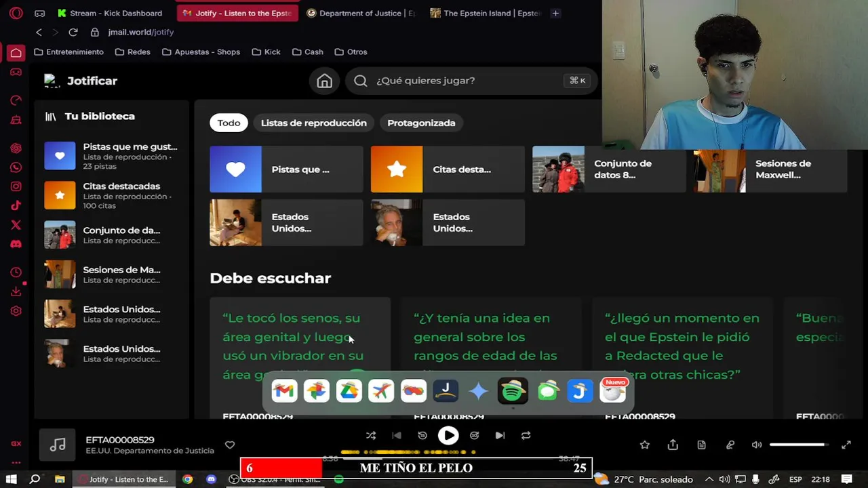Click "Tu biblioteca" library icon
Screen dimensions: 868x488
coord(50,117)
